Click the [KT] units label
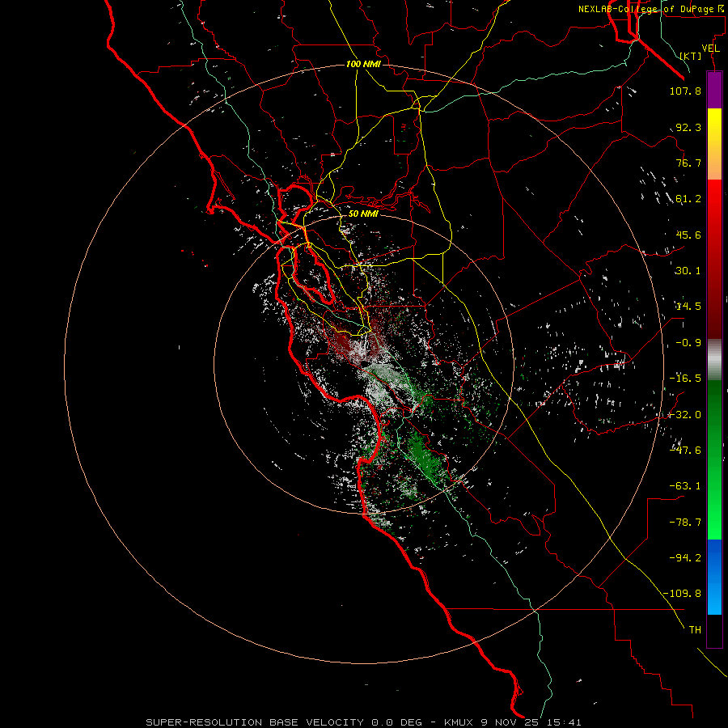 691,56
